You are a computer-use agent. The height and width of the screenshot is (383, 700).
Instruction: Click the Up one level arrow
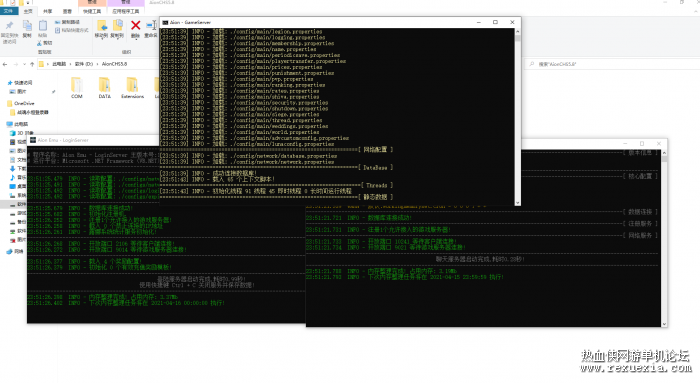point(32,64)
